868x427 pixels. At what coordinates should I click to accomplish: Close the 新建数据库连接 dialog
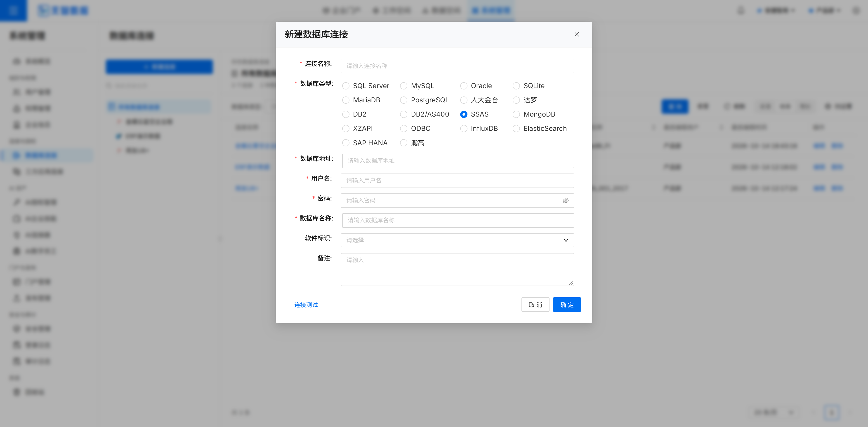click(577, 34)
